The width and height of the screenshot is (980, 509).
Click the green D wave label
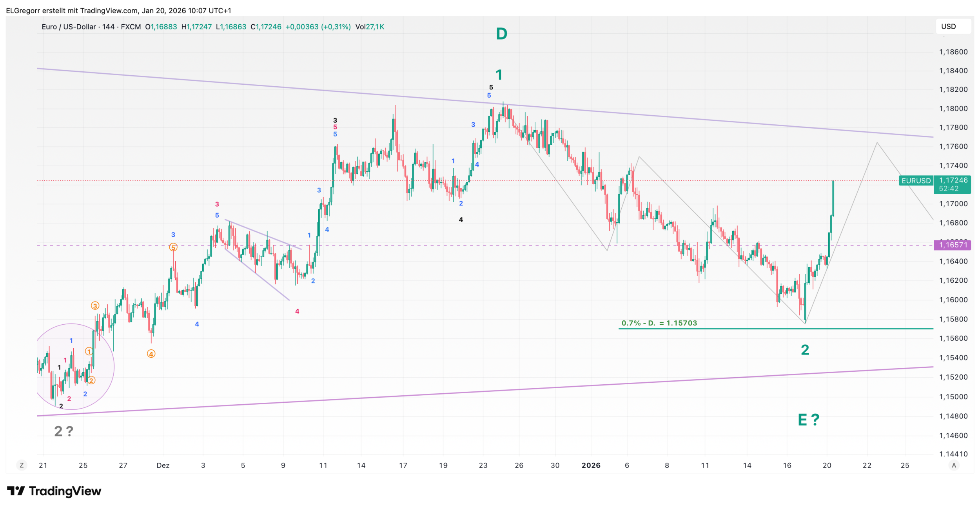tap(501, 34)
